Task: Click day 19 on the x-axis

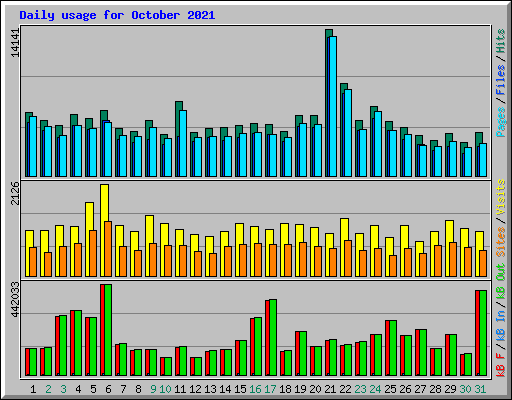Action: click(x=300, y=389)
